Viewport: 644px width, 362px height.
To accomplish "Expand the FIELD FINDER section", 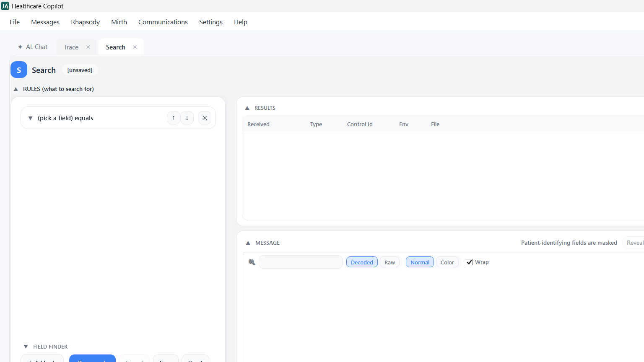I will 26,346.
